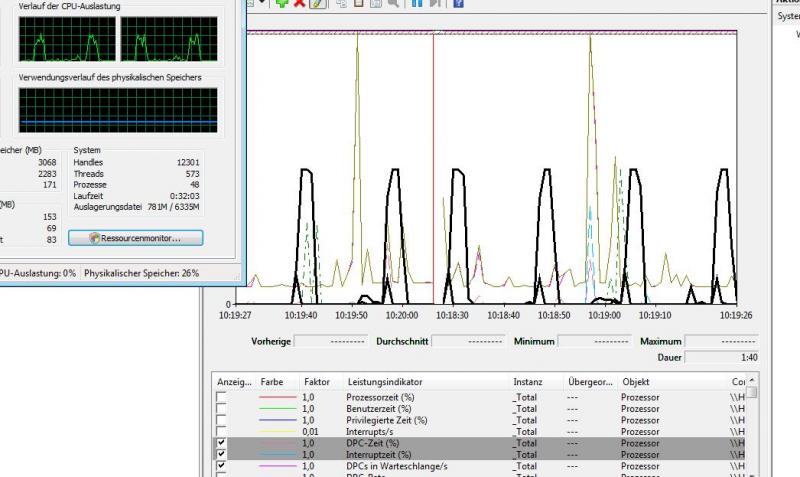
Task: Click the Update data step icon
Action: click(x=435, y=3)
